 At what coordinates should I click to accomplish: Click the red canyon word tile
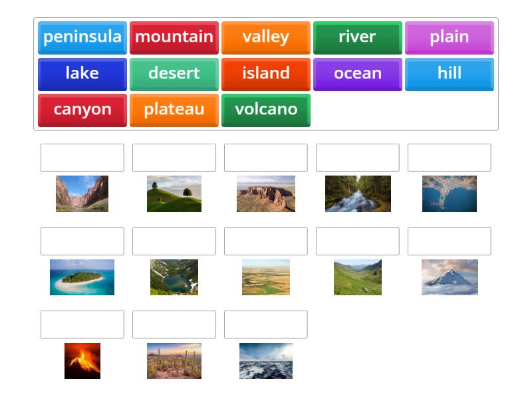pos(81,110)
